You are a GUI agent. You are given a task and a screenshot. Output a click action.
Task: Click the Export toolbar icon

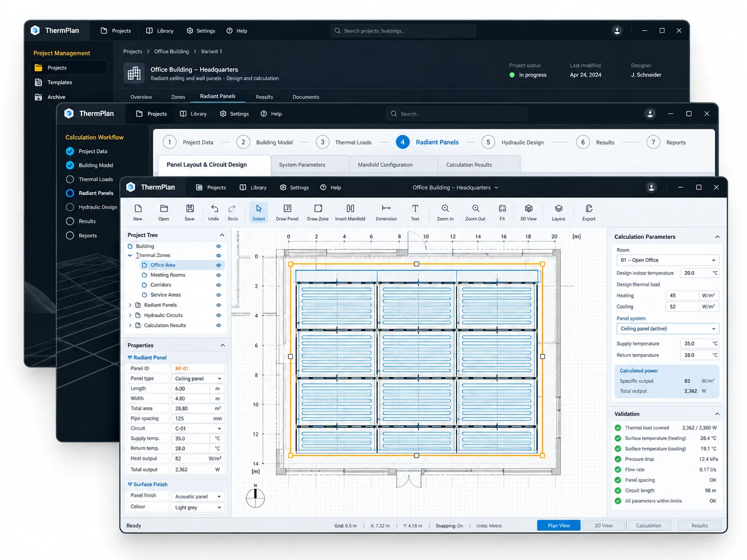(x=589, y=212)
